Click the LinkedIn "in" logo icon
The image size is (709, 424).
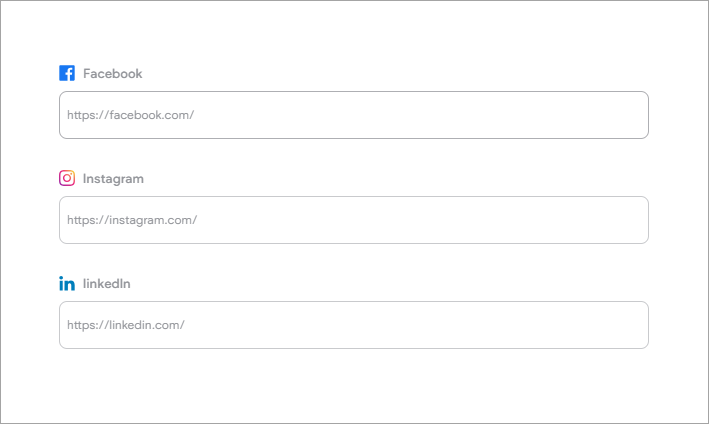tap(67, 284)
